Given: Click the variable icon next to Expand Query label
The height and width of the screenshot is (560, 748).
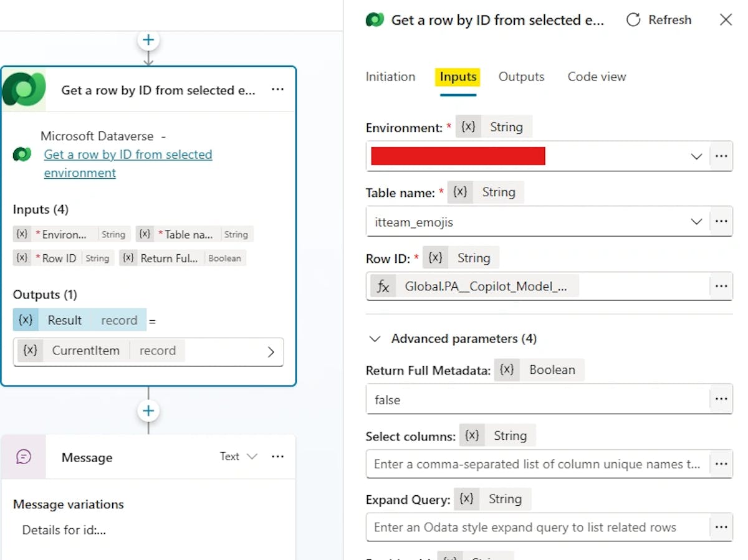Looking at the screenshot, I should tap(467, 499).
